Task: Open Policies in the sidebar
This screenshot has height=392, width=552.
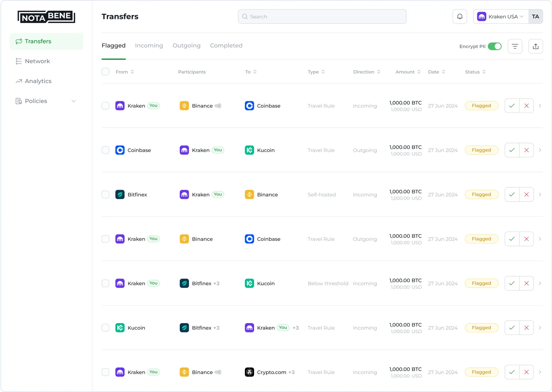Action: coord(47,101)
